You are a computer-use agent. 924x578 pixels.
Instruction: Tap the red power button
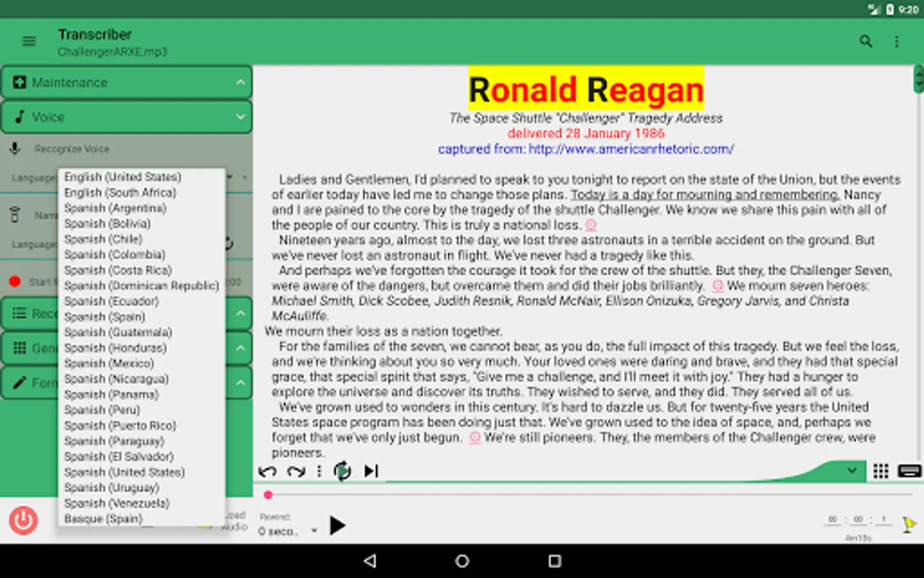click(23, 520)
